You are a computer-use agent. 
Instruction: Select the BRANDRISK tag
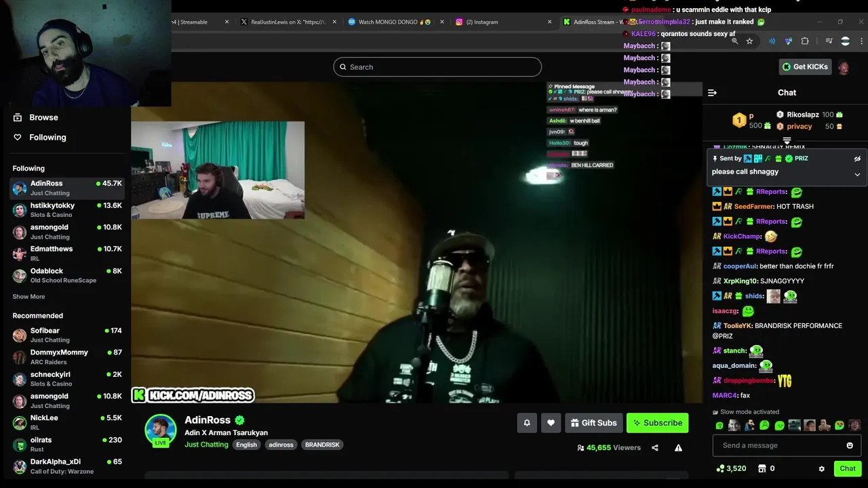pyautogui.click(x=322, y=445)
